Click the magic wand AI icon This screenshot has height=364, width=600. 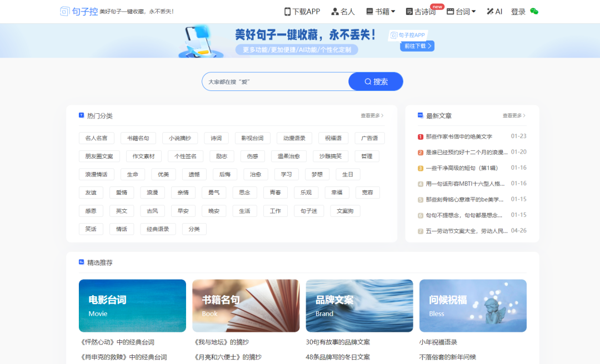point(490,12)
